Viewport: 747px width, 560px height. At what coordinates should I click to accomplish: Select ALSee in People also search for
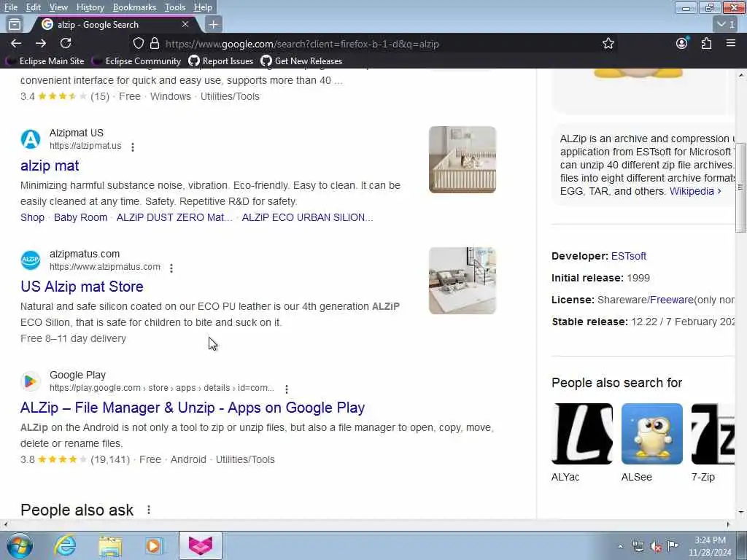[651, 443]
